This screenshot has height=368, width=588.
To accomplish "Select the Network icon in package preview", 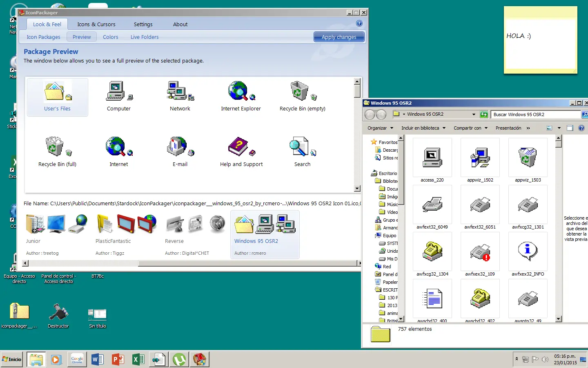I will [180, 97].
